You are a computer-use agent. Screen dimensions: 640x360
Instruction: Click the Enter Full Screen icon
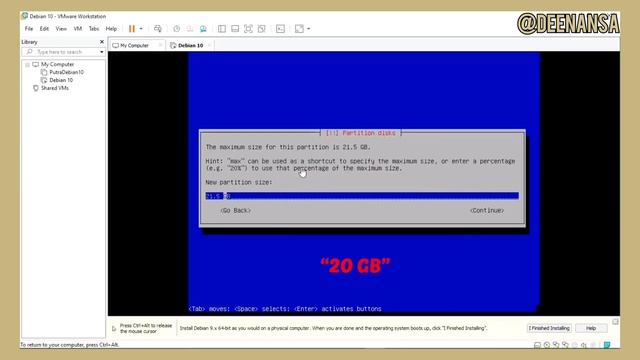(248, 29)
